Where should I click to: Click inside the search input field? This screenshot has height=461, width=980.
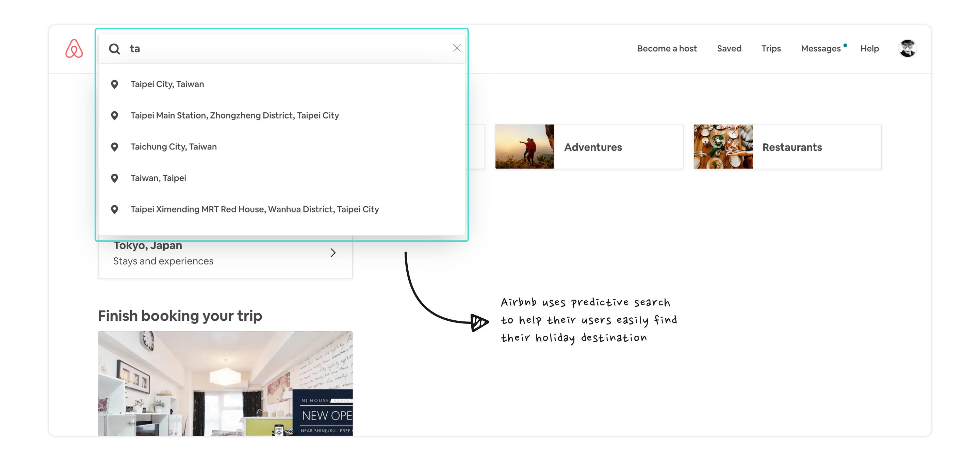tap(228, 48)
